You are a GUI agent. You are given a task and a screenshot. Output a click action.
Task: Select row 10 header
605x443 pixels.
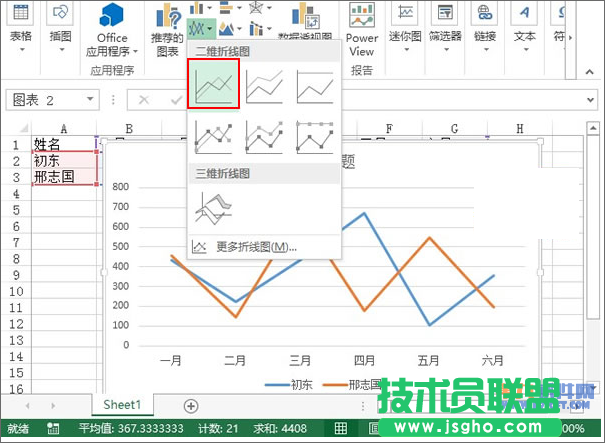click(x=16, y=291)
